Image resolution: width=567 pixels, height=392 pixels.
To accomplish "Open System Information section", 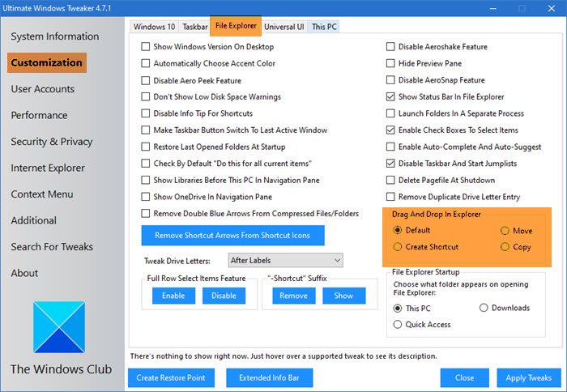I will click(54, 36).
